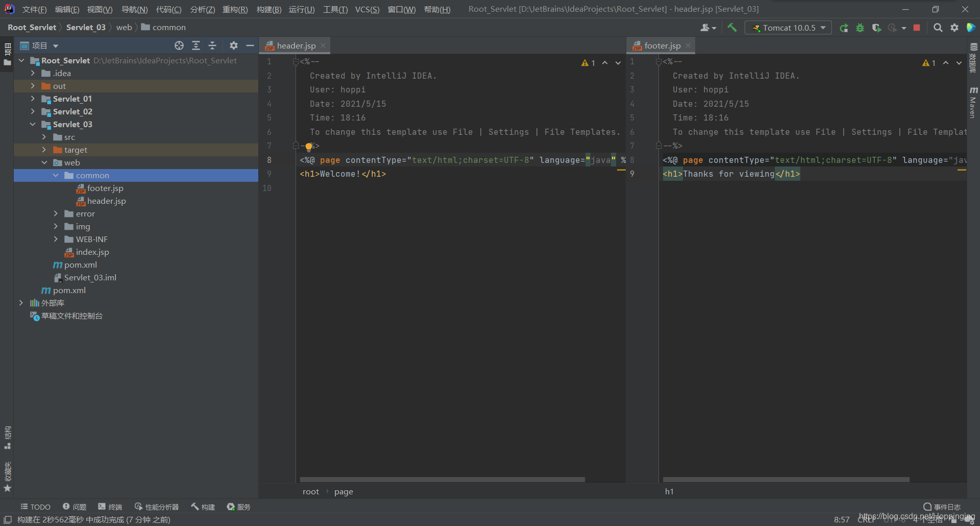This screenshot has height=526, width=980.
Task: Open the Services (服务) tool window
Action: click(239, 507)
